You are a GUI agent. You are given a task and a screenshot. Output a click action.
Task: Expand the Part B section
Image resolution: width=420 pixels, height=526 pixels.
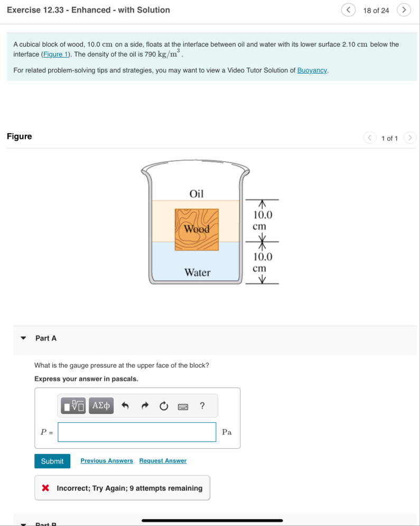(23, 523)
